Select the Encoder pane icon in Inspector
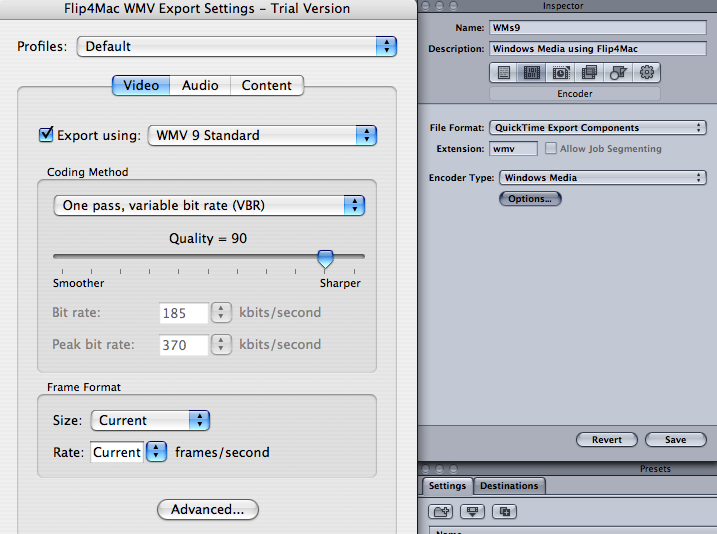The image size is (717, 534). (x=531, y=73)
